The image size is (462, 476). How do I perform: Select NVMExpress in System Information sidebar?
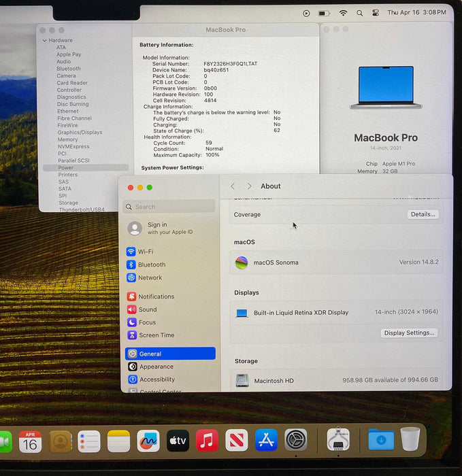coord(73,146)
